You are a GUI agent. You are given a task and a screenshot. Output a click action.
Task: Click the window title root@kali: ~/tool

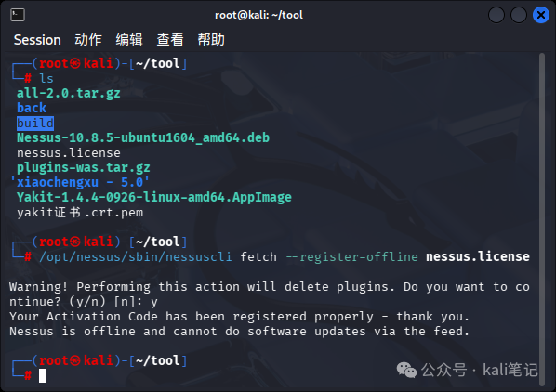[x=258, y=15]
